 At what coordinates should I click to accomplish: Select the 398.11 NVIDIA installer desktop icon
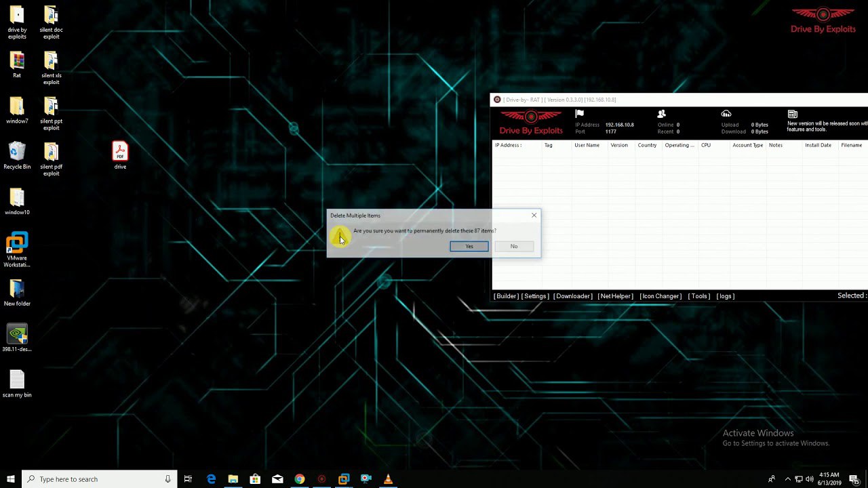click(x=17, y=338)
